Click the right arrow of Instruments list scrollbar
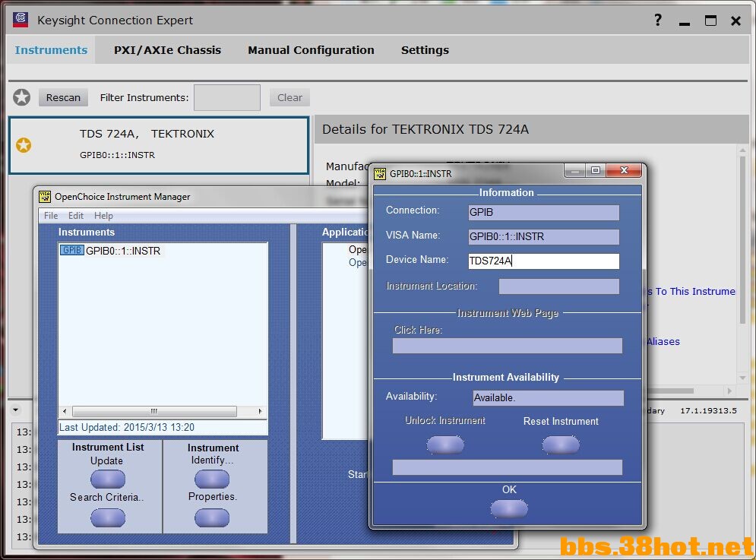This screenshot has width=756, height=560. 260,411
